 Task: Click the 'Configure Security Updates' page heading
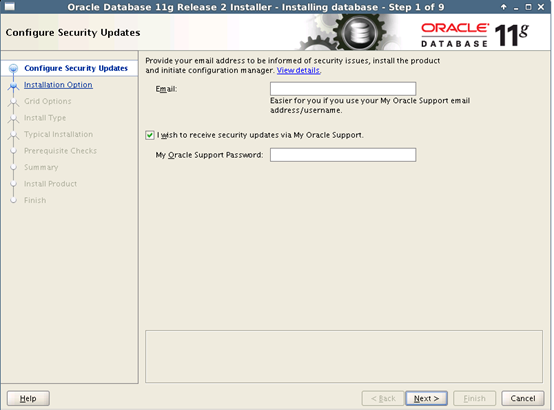point(73,33)
